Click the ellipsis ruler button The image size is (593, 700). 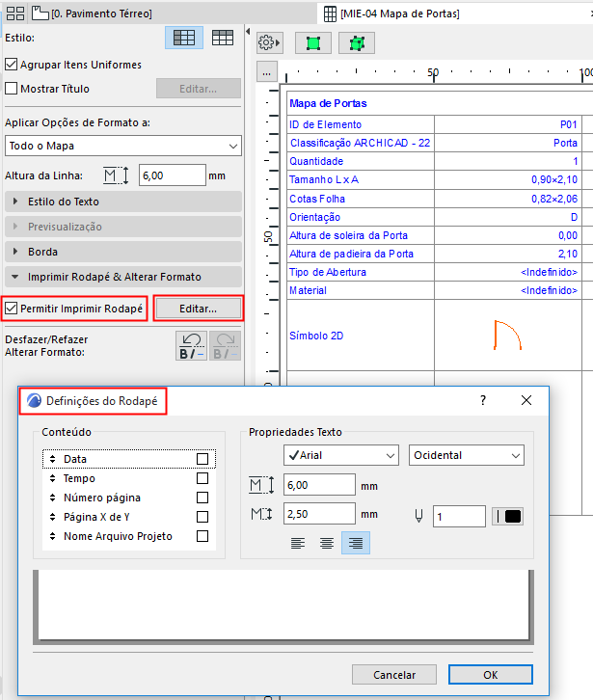coord(266,72)
